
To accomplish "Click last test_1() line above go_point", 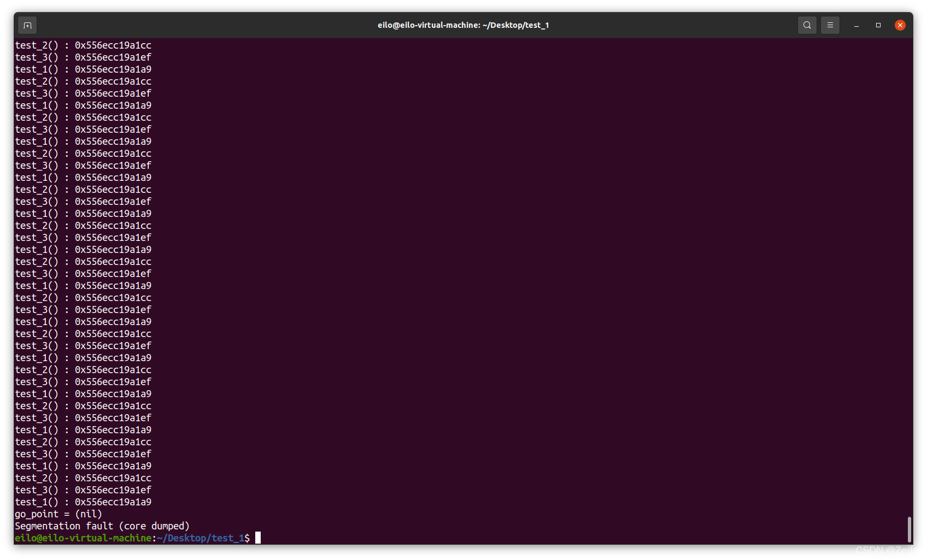I will pos(83,502).
